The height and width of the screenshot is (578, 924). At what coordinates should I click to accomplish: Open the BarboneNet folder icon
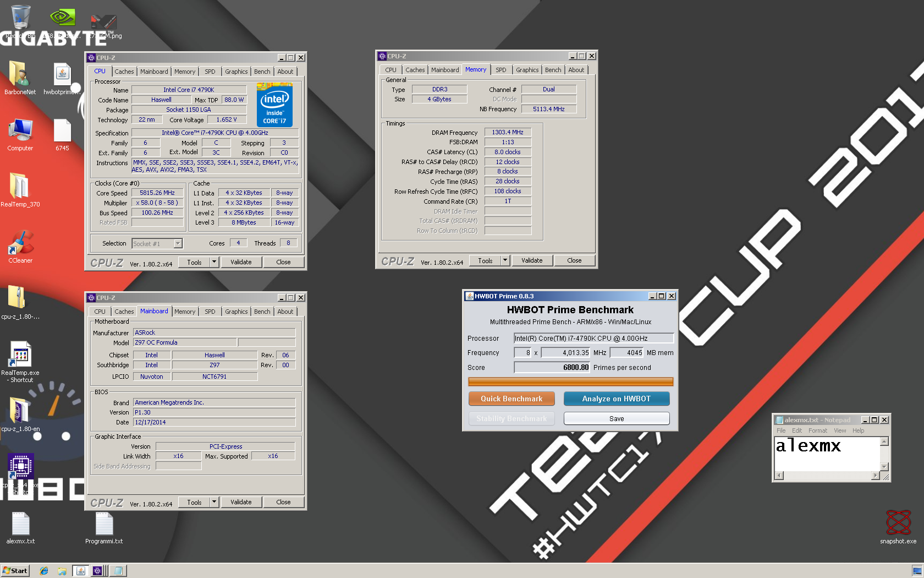[20, 74]
